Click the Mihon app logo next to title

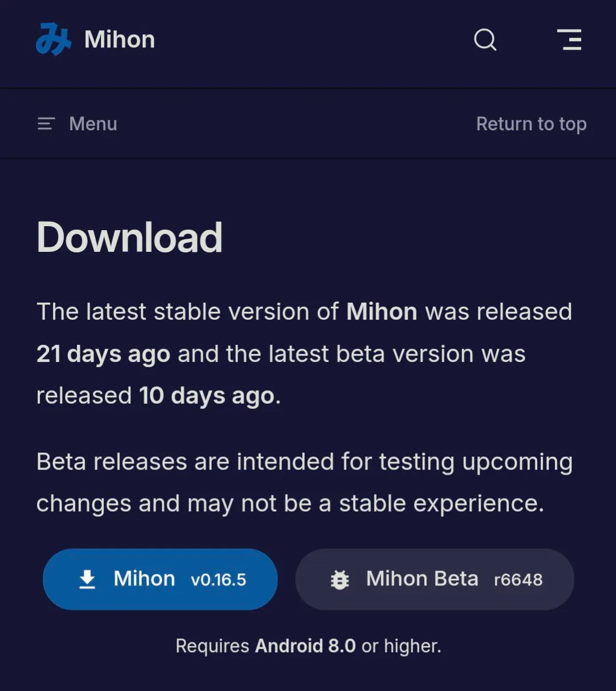coord(54,39)
